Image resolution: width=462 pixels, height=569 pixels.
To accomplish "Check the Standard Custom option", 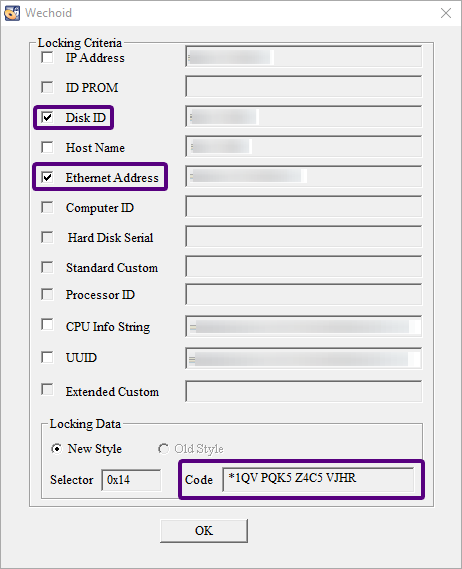I will (47, 267).
